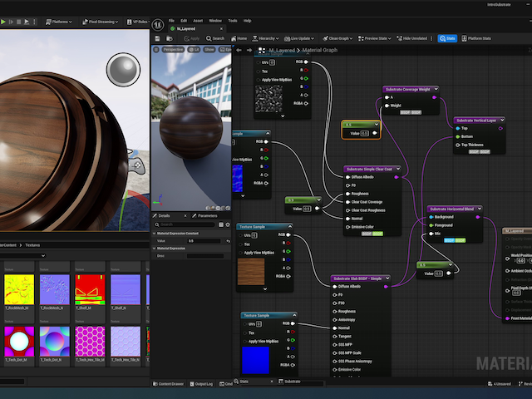532x399 pixels.
Task: Open Hide Unrelated options three-dot icon
Action: (x=431, y=39)
